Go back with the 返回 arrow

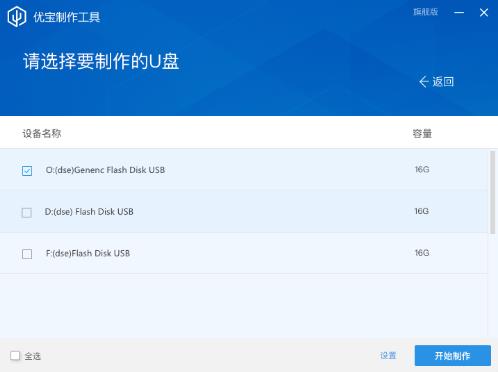coord(436,82)
